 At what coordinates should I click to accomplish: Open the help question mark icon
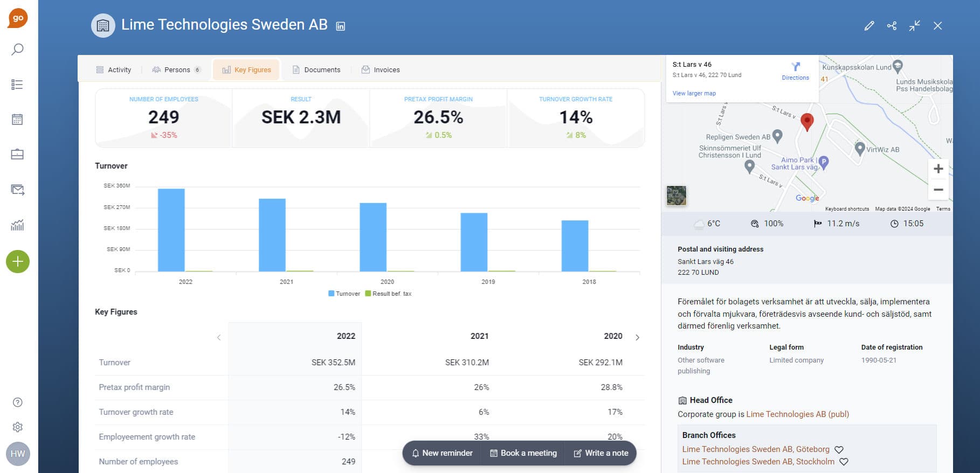tap(17, 402)
